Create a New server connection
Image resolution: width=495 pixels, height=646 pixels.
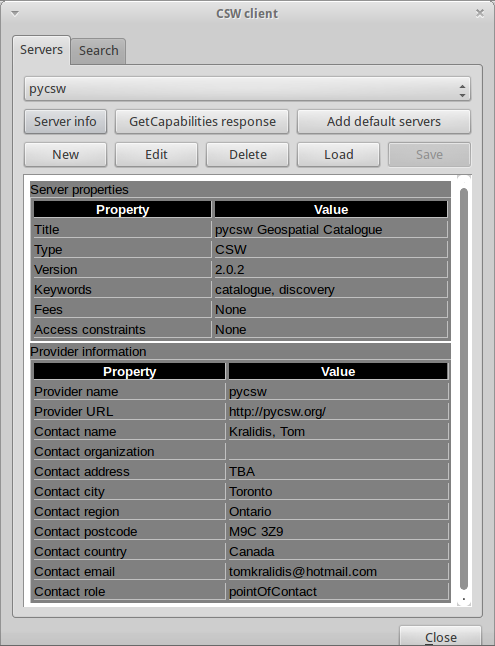click(x=65, y=154)
